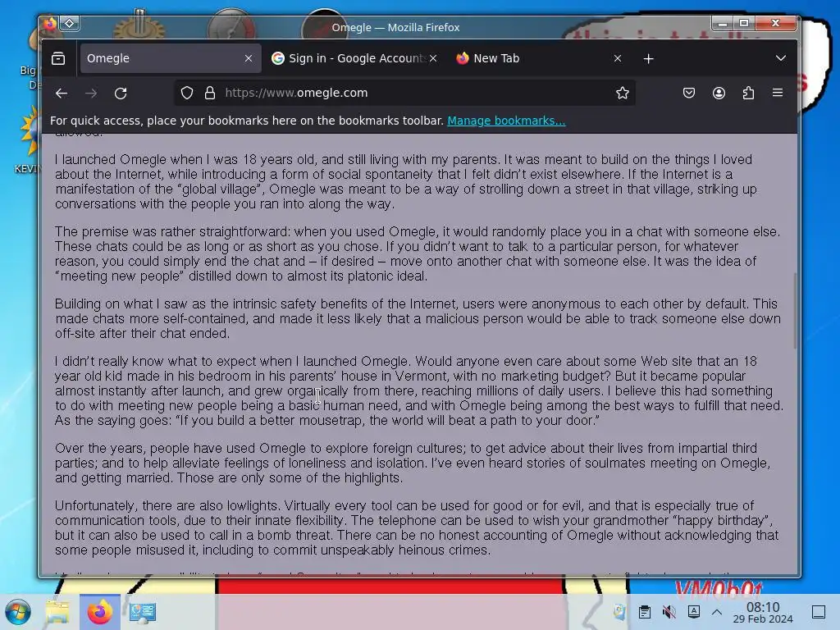Open Firefox View recent browsing icon

[x=58, y=58]
